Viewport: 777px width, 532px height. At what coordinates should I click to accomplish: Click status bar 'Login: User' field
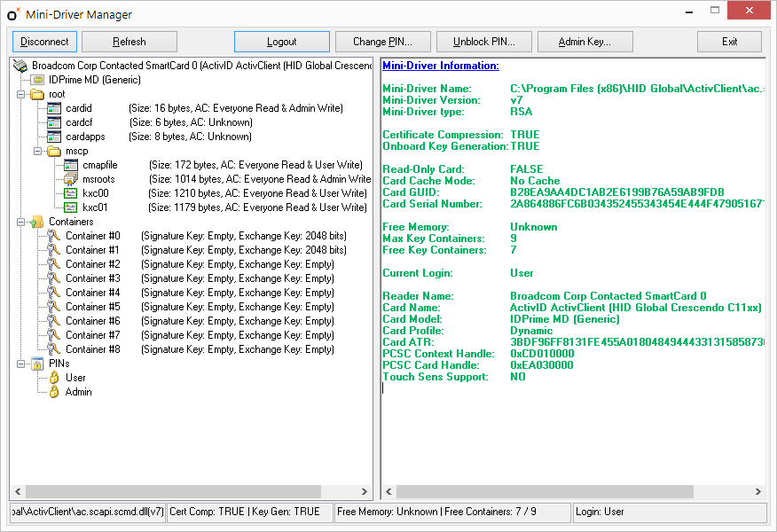(670, 512)
